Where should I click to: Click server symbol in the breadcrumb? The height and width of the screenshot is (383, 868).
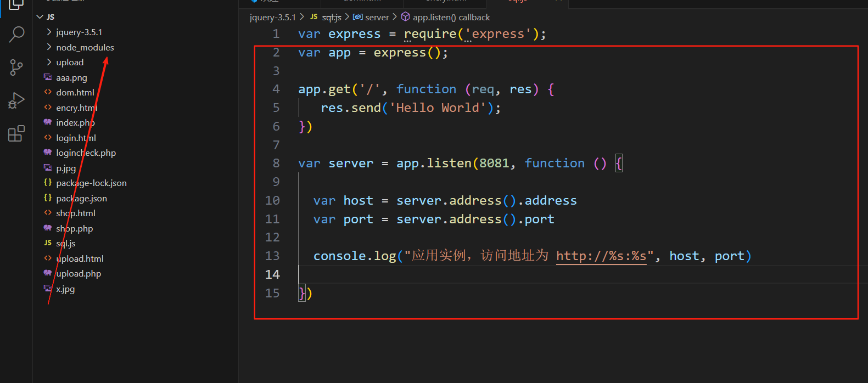(x=377, y=18)
